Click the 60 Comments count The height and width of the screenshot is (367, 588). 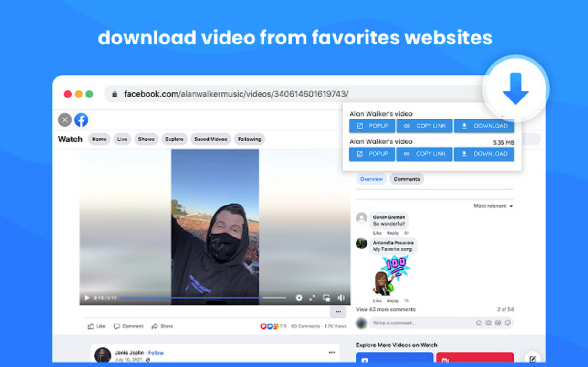[305, 326]
